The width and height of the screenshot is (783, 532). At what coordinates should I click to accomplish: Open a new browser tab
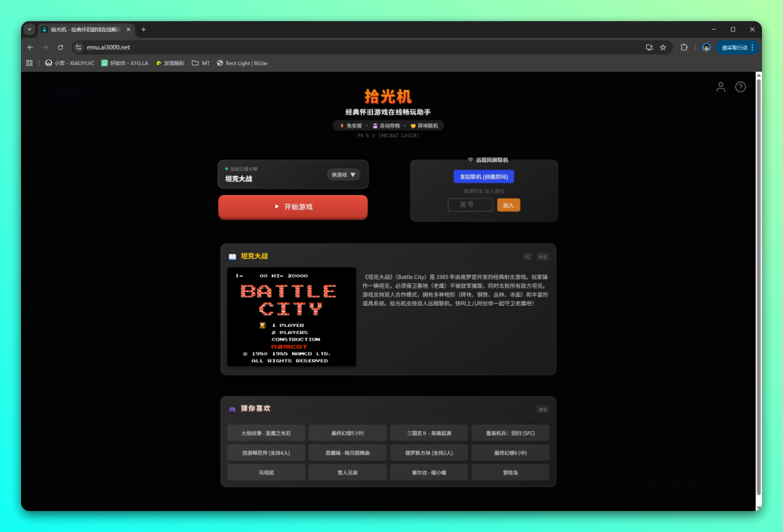pyautogui.click(x=144, y=30)
